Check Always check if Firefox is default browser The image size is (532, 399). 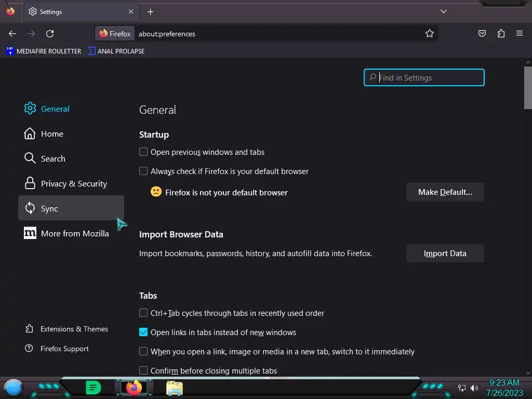(x=143, y=171)
